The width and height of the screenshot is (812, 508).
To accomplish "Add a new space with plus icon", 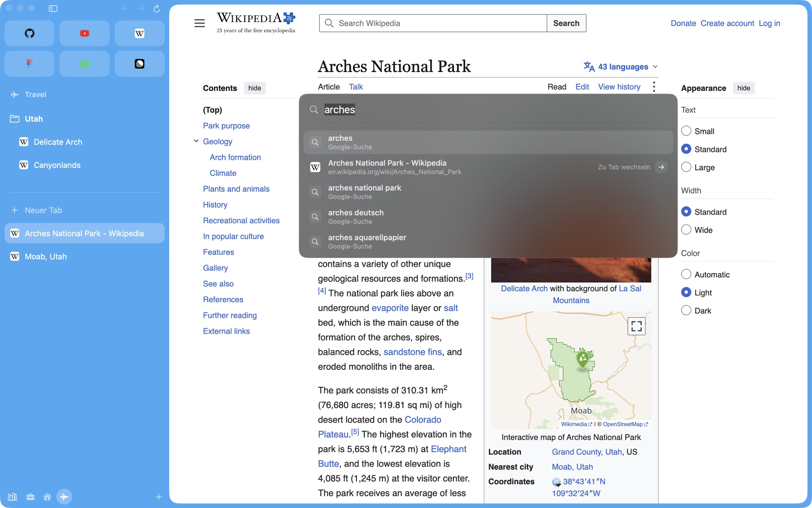I will [x=159, y=496].
